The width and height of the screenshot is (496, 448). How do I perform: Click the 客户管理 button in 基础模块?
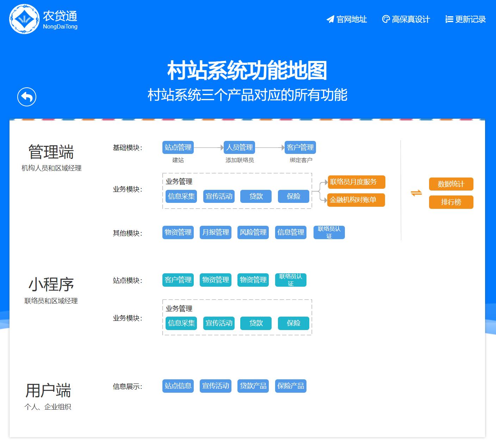[x=300, y=148]
